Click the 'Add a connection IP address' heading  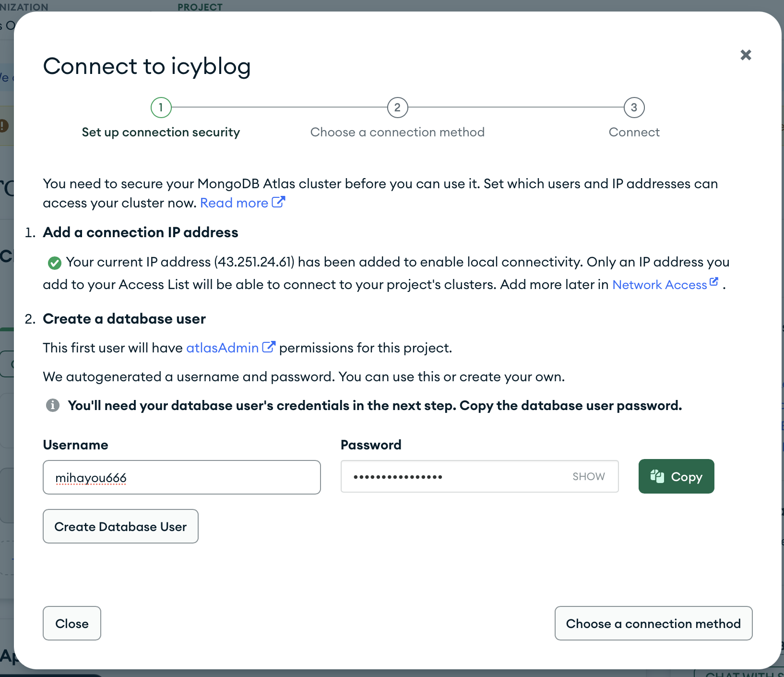141,232
